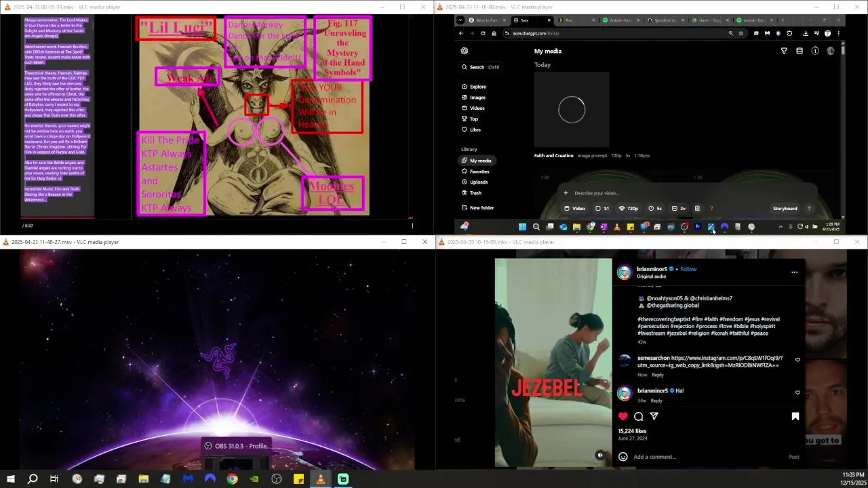Expand the Chrome tab search chevron in recording
The height and width of the screenshot is (488, 868).
click(461, 20)
